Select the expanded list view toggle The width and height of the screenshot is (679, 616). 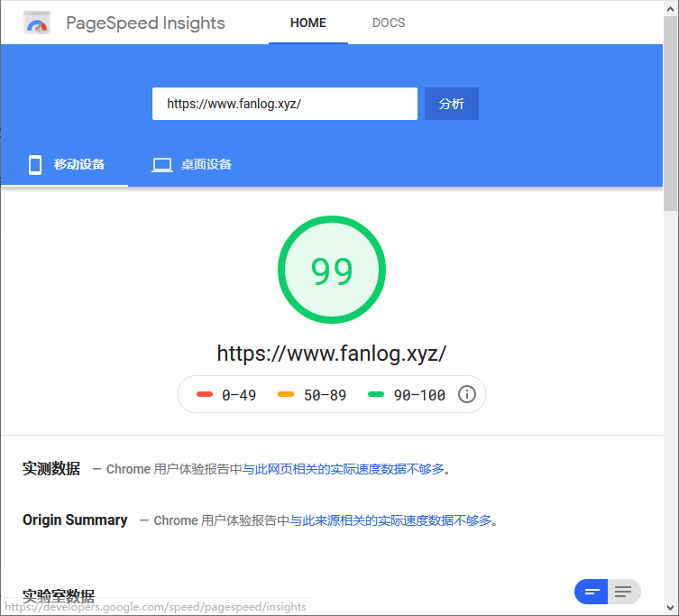pos(624,592)
